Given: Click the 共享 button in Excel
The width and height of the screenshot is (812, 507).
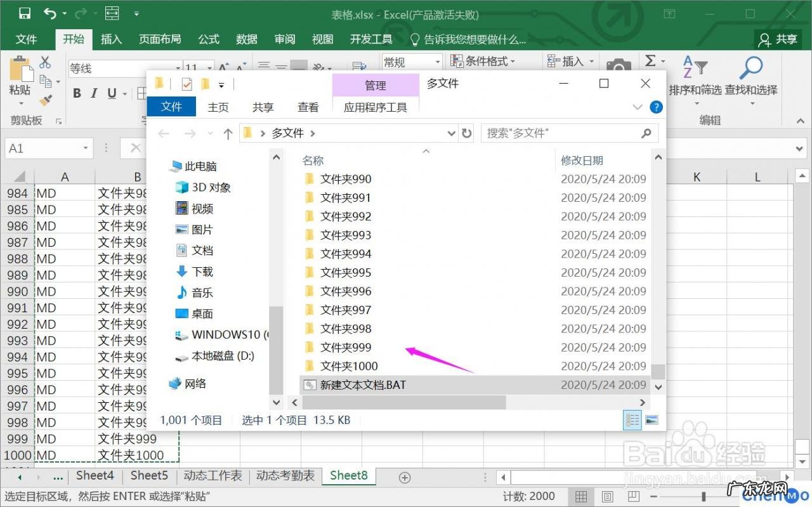Looking at the screenshot, I should (777, 39).
